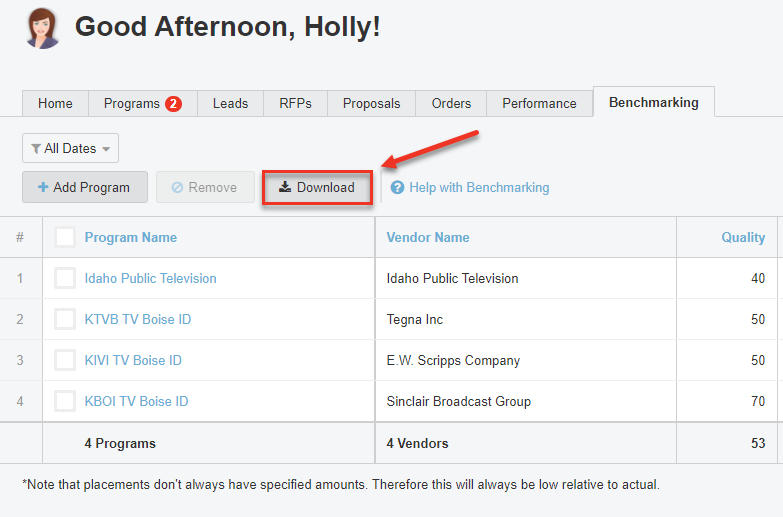This screenshot has width=783, height=517.
Task: Open the Leads tab
Action: [230, 104]
